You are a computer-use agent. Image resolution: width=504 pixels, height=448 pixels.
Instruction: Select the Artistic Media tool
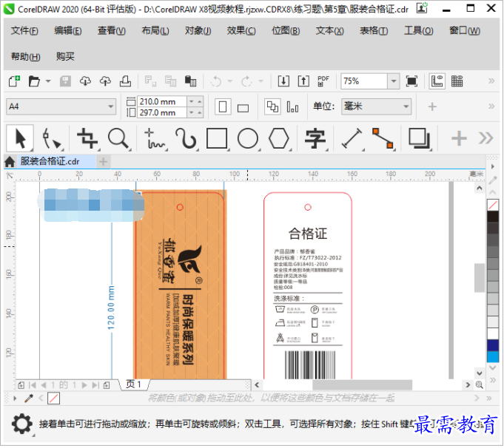pyautogui.click(x=186, y=139)
